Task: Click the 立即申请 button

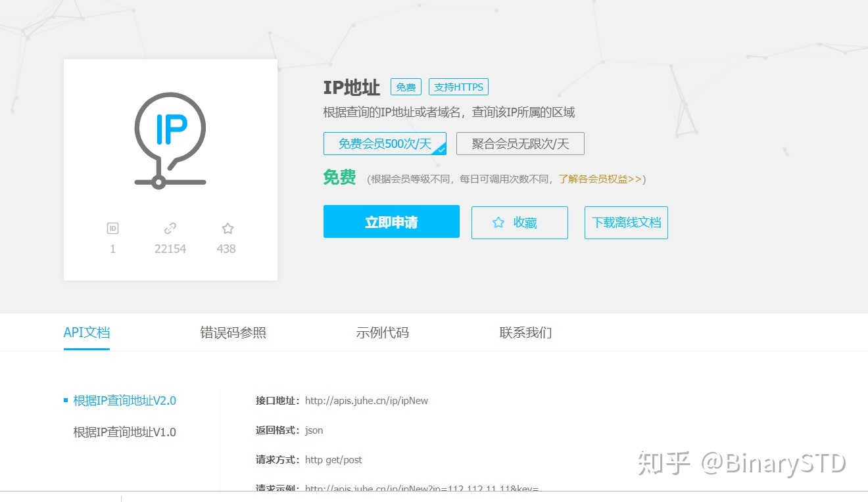Action: pyautogui.click(x=391, y=221)
